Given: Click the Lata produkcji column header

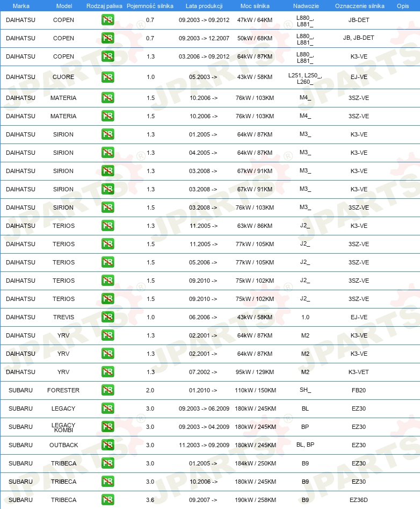Looking at the screenshot, I should point(204,6).
